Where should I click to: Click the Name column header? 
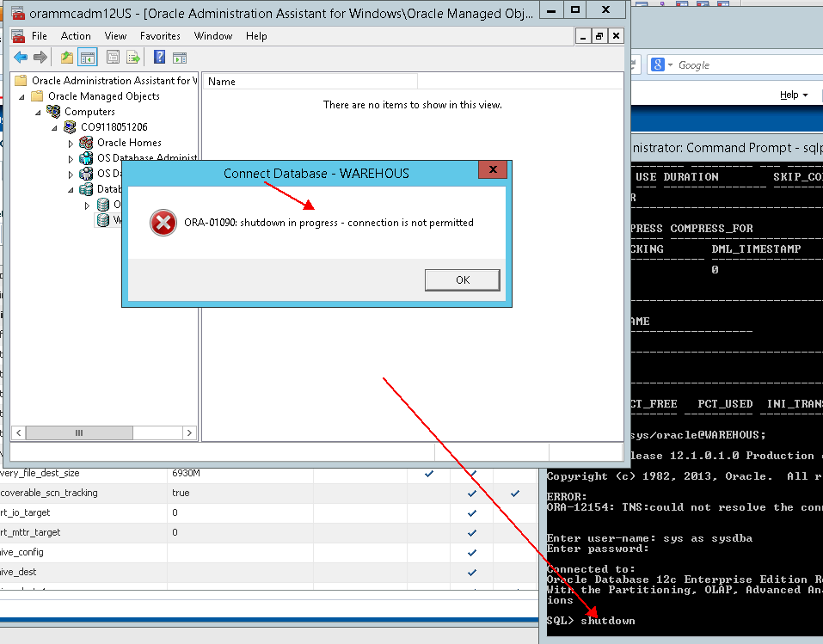click(x=310, y=82)
